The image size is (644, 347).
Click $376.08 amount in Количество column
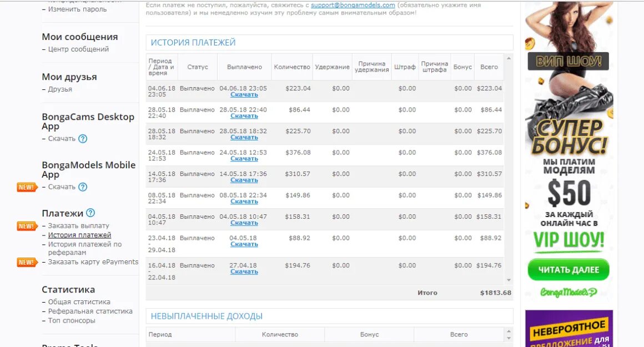point(298,152)
